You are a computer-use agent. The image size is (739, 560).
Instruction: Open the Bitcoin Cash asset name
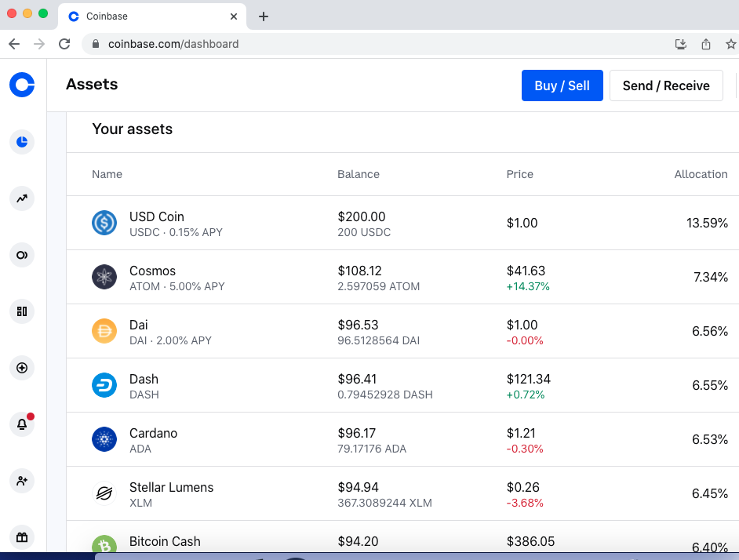(165, 542)
